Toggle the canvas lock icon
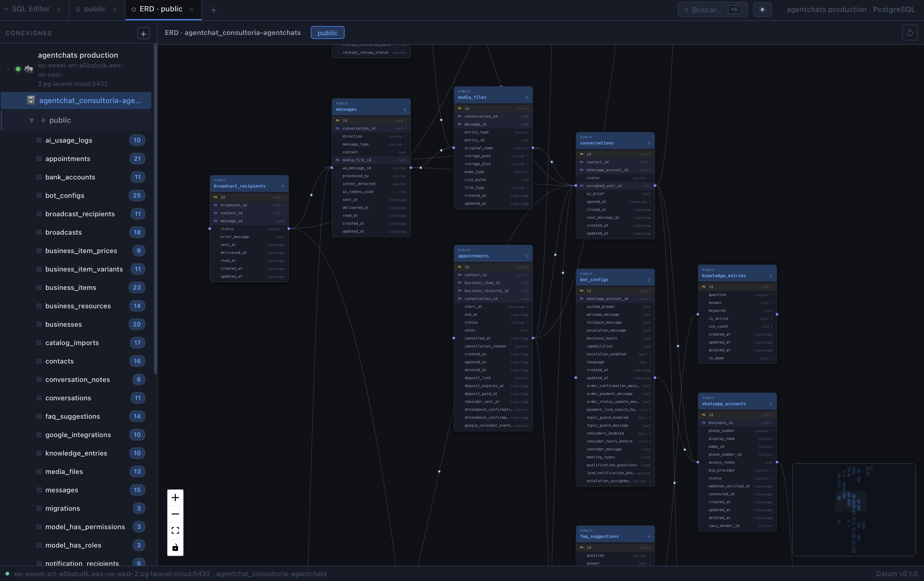 click(175, 547)
